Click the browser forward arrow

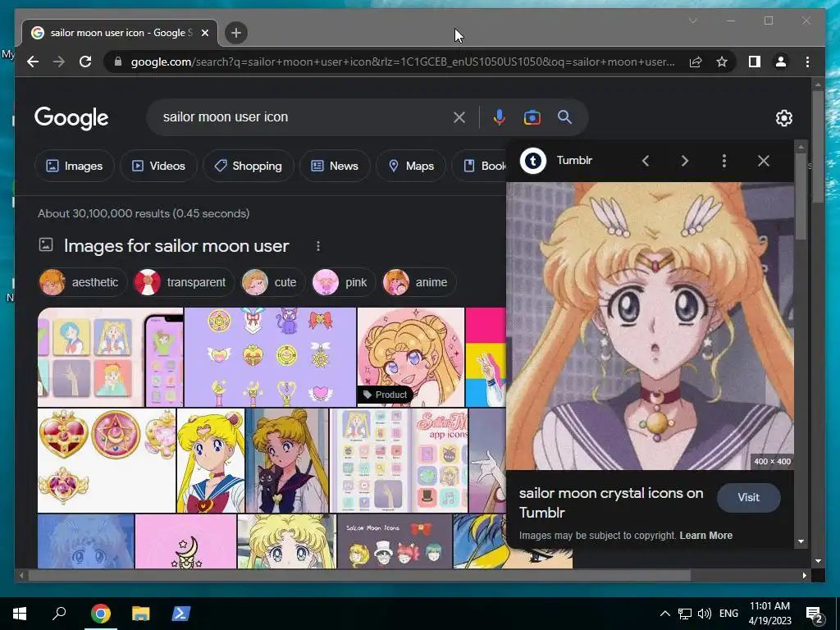[59, 62]
